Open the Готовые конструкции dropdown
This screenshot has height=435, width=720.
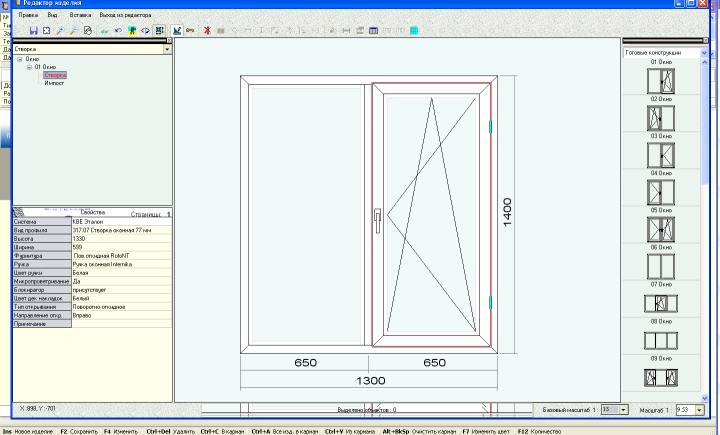(x=704, y=53)
